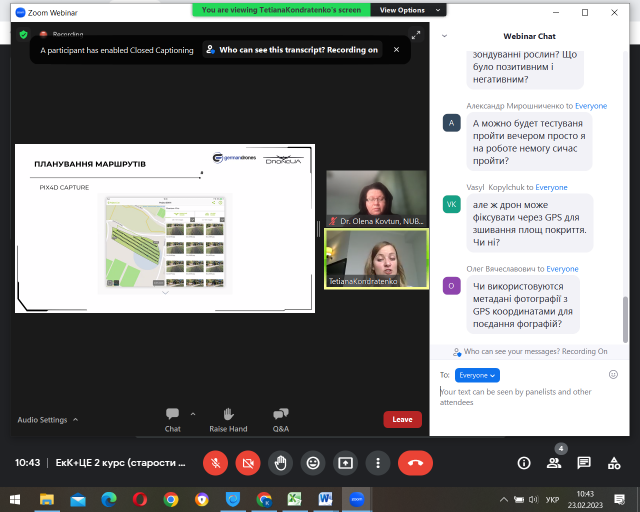Image resolution: width=640 pixels, height=512 pixels.
Task: Click the divider handle beside video thumbnails
Action: coord(318,229)
